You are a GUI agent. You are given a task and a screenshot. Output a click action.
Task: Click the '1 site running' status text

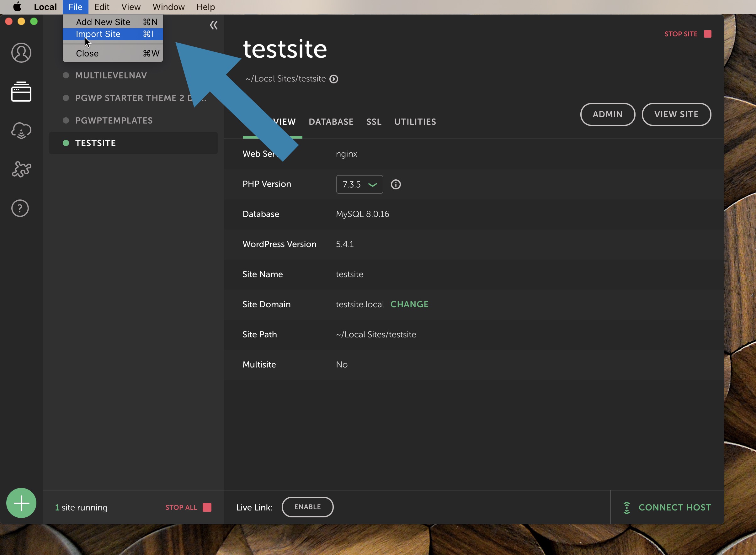tap(81, 507)
